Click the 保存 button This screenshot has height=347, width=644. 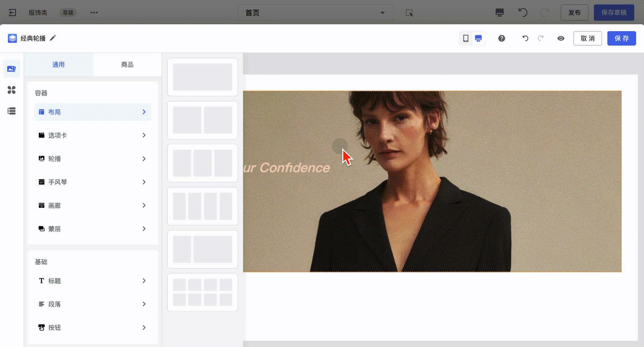pos(621,38)
